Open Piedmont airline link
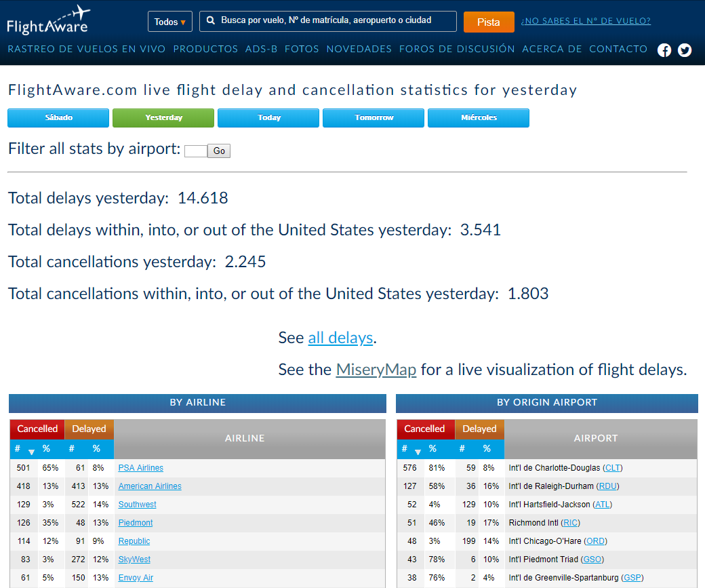The height and width of the screenshot is (588, 705). click(136, 523)
